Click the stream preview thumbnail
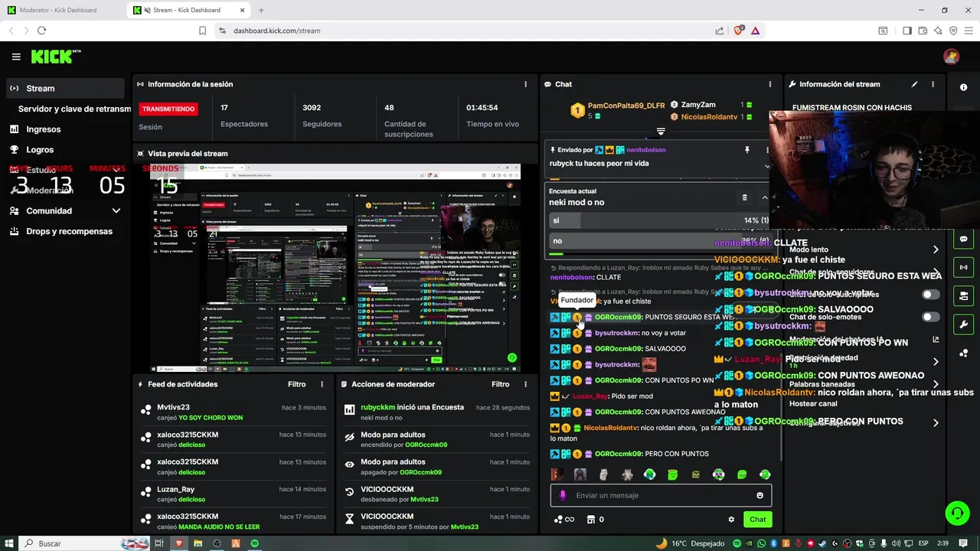Image resolution: width=980 pixels, height=551 pixels. pos(335,268)
